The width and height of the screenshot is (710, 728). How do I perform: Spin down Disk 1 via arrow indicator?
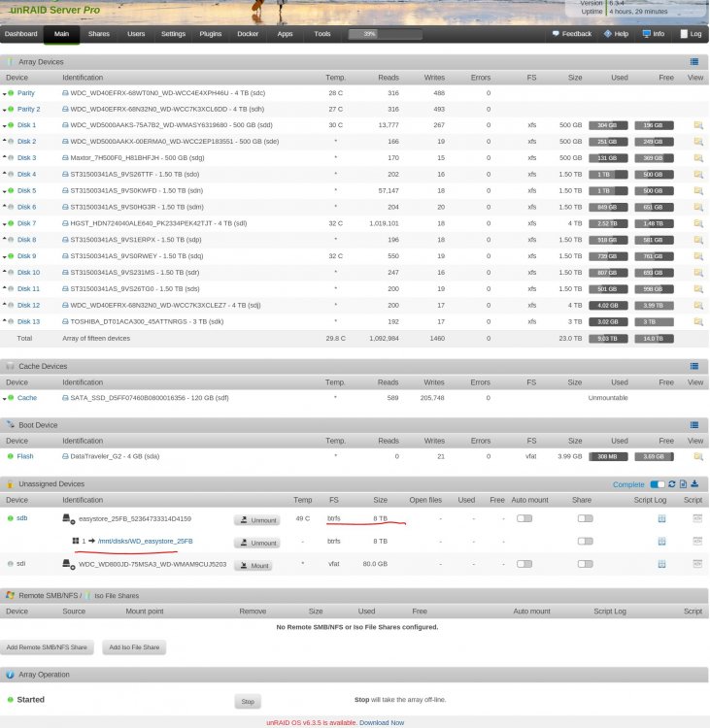pyautogui.click(x=4, y=126)
